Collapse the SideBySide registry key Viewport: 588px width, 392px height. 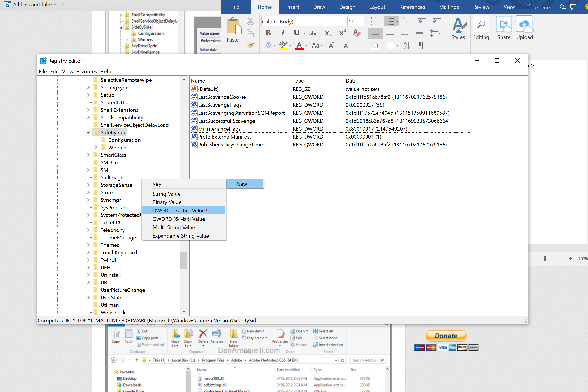point(88,132)
